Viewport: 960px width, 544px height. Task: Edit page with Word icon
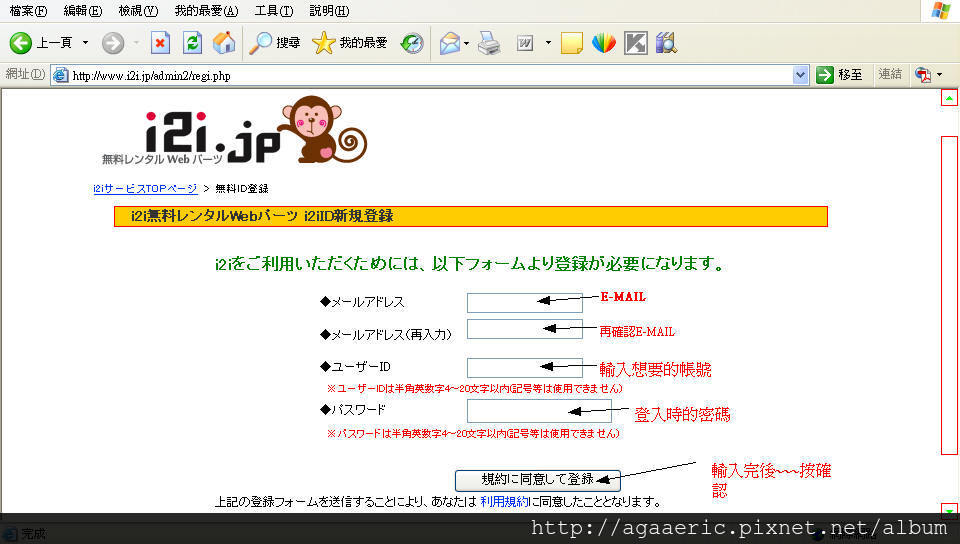[525, 43]
